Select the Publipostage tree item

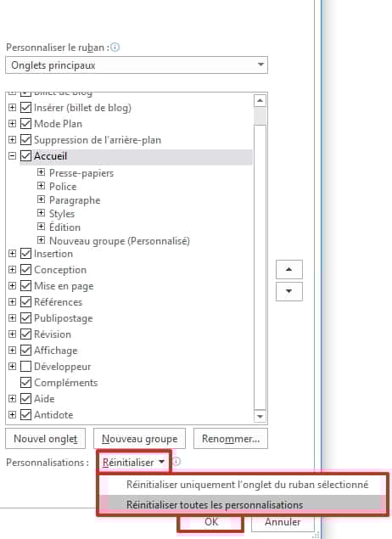[x=64, y=318]
